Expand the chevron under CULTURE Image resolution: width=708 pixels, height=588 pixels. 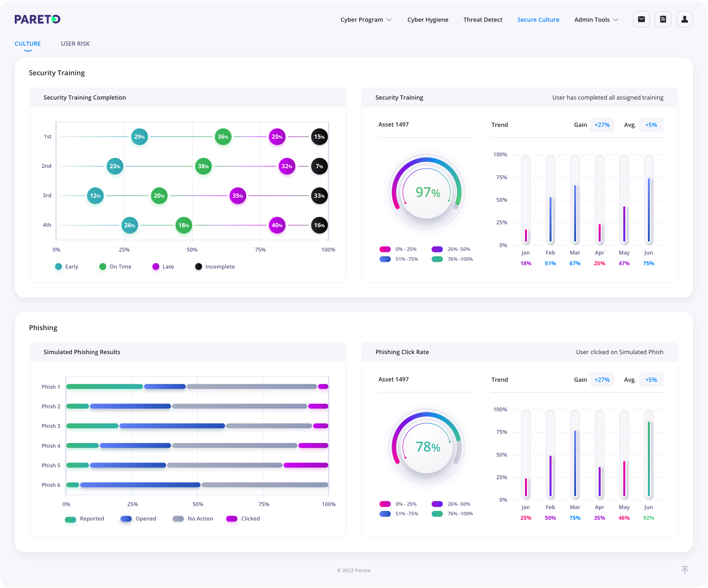28,50
